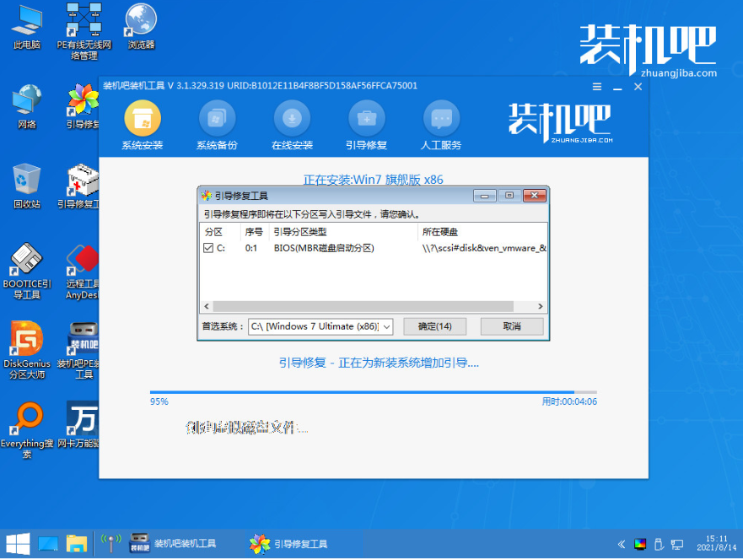Open the first-aid kit 引导修复工具 desktop icon

point(78,186)
